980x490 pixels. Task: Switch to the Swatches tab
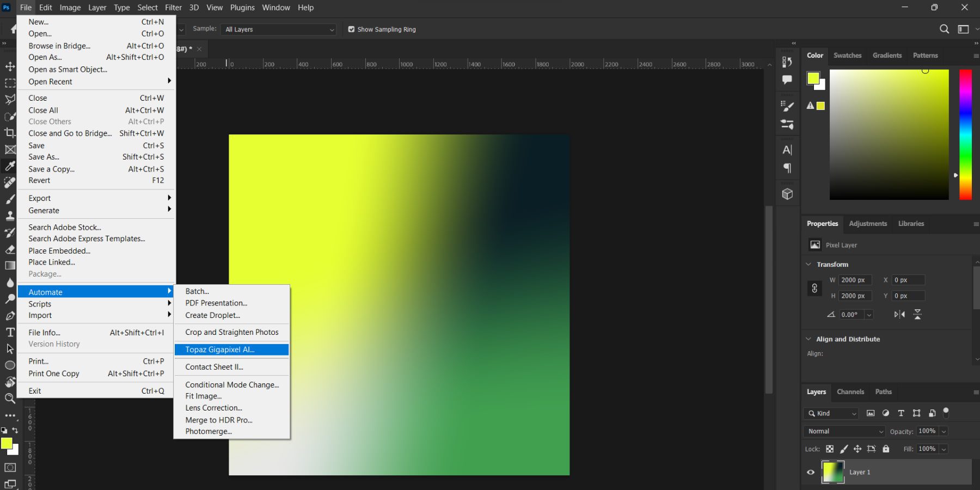click(x=848, y=55)
